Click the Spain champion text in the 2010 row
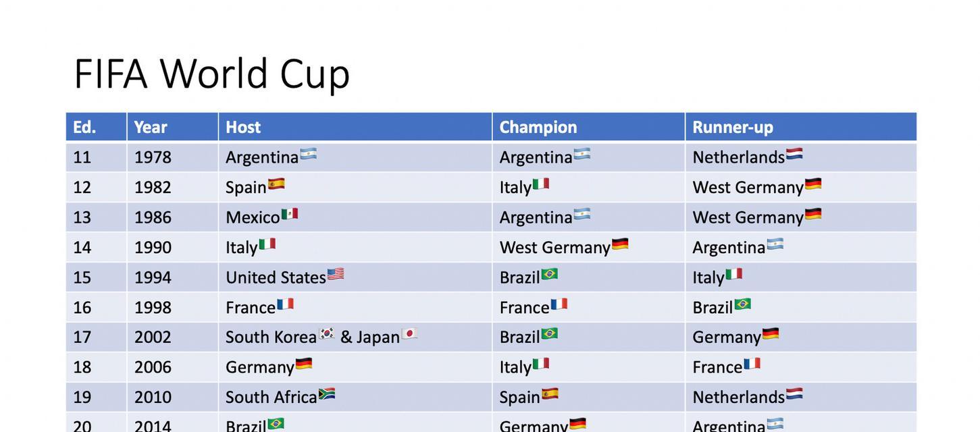 click(520, 398)
